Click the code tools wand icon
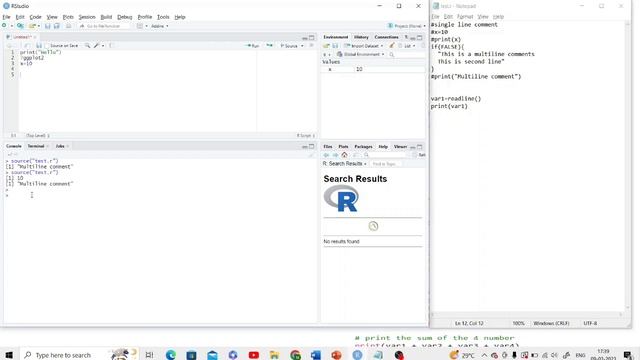The height and width of the screenshot is (360, 640). click(97, 46)
